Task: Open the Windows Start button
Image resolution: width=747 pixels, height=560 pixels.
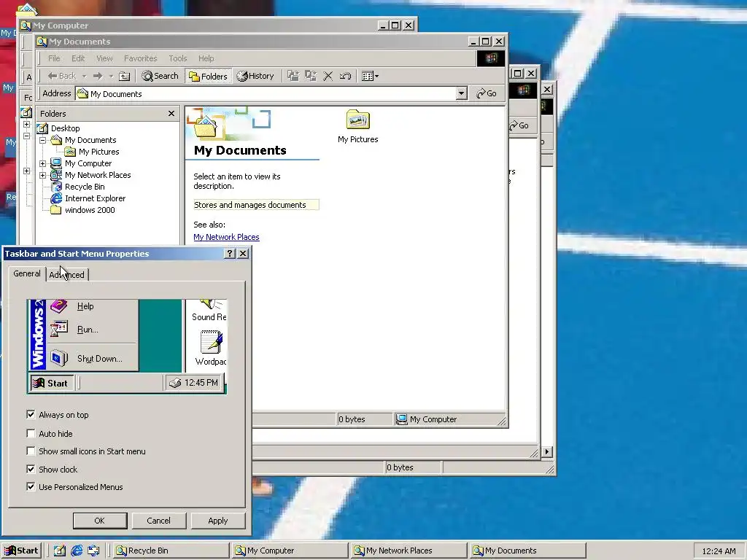Action: coord(22,551)
